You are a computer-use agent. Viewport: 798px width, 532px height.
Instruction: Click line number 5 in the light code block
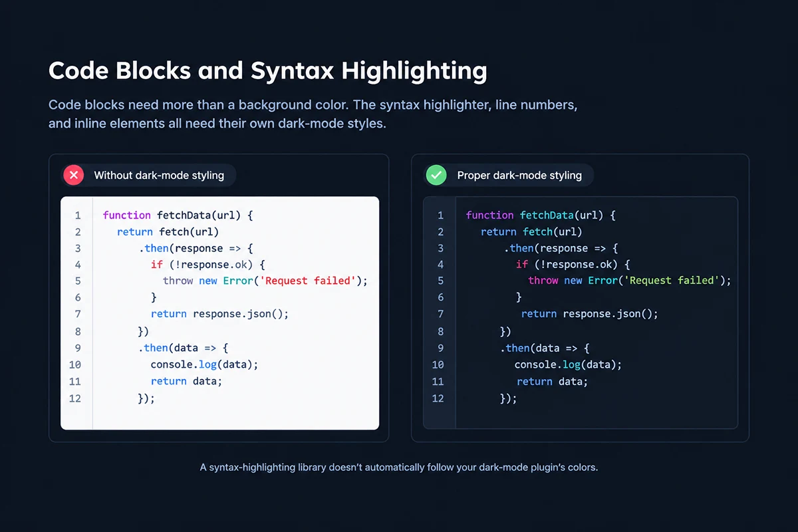coord(78,281)
